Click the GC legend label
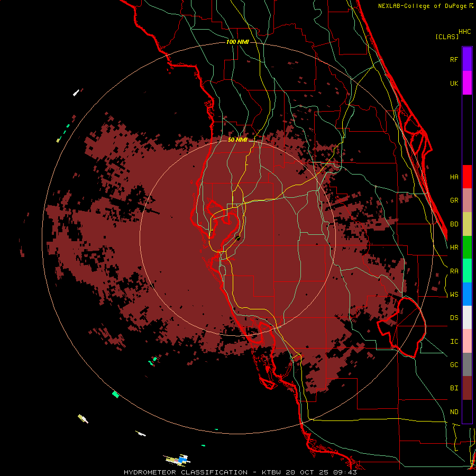476x476 pixels. coord(454,364)
